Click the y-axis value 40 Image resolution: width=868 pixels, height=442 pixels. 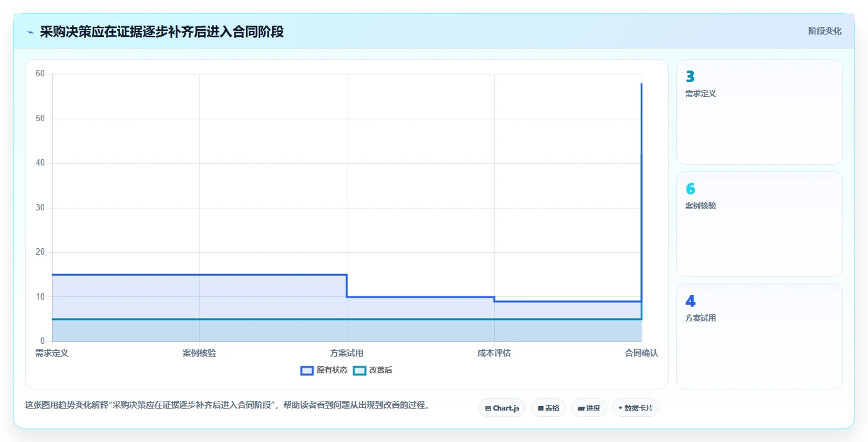pos(40,163)
